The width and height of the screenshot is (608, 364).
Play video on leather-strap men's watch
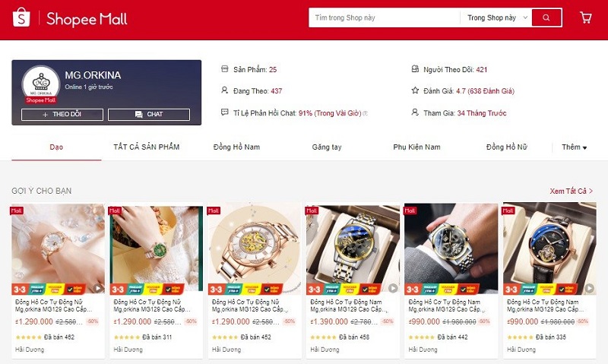590,288
